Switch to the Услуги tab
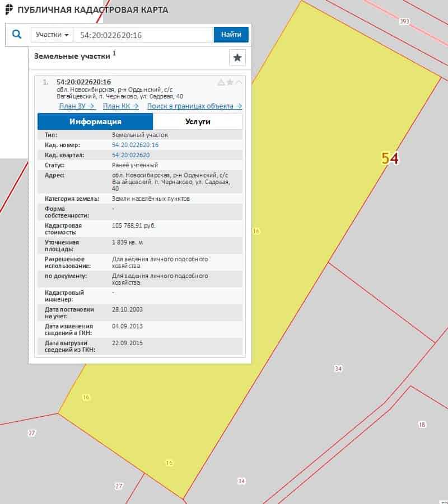 (x=198, y=121)
